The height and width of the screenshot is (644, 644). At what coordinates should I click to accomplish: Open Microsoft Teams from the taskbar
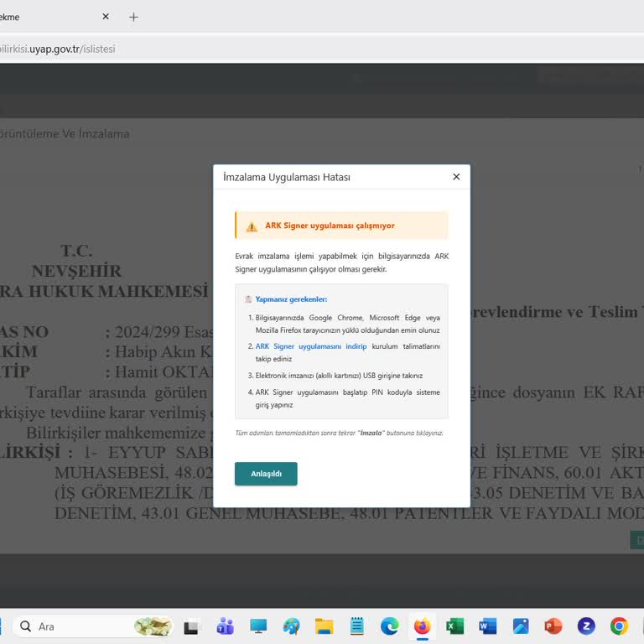(x=225, y=626)
